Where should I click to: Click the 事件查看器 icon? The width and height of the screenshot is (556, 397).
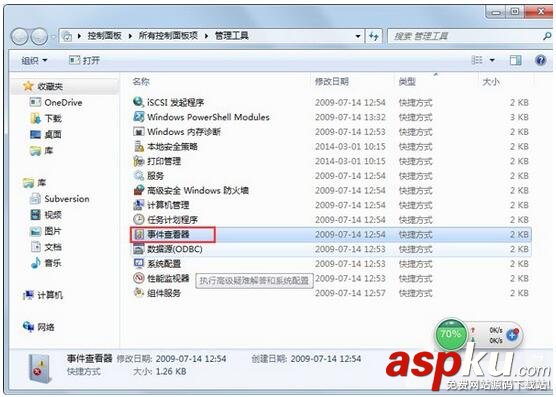[x=138, y=234]
